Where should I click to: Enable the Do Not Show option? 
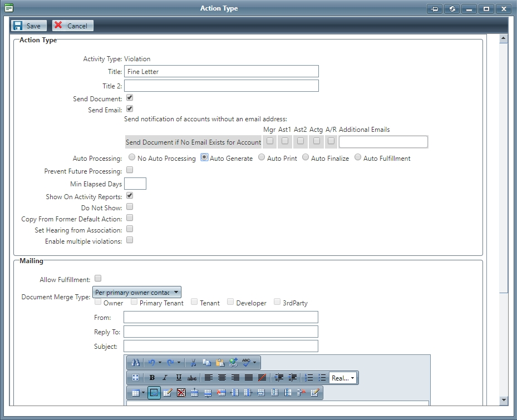(x=129, y=206)
